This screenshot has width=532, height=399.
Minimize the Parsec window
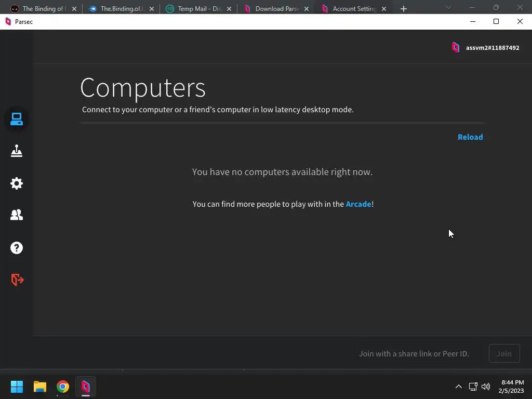473,21
